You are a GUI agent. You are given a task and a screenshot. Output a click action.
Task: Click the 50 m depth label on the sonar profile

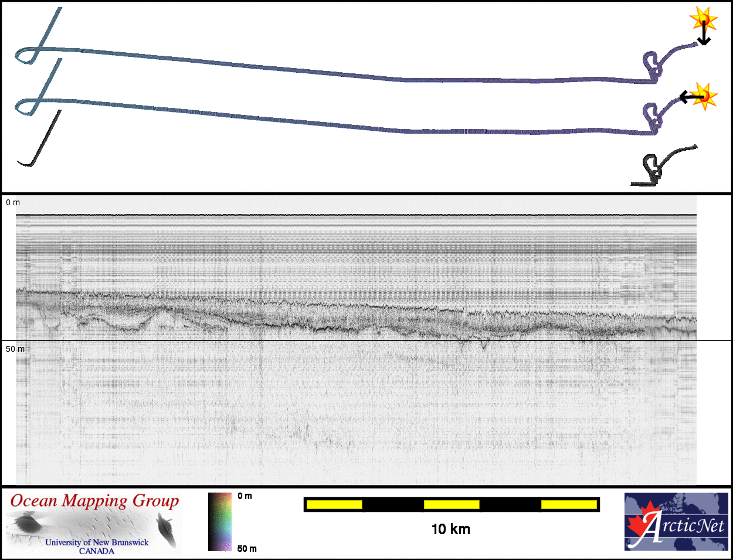(15, 349)
